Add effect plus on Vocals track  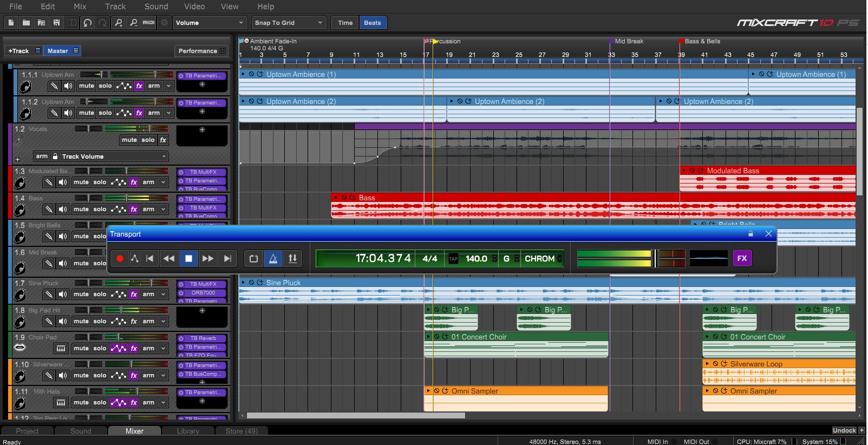[x=202, y=129]
